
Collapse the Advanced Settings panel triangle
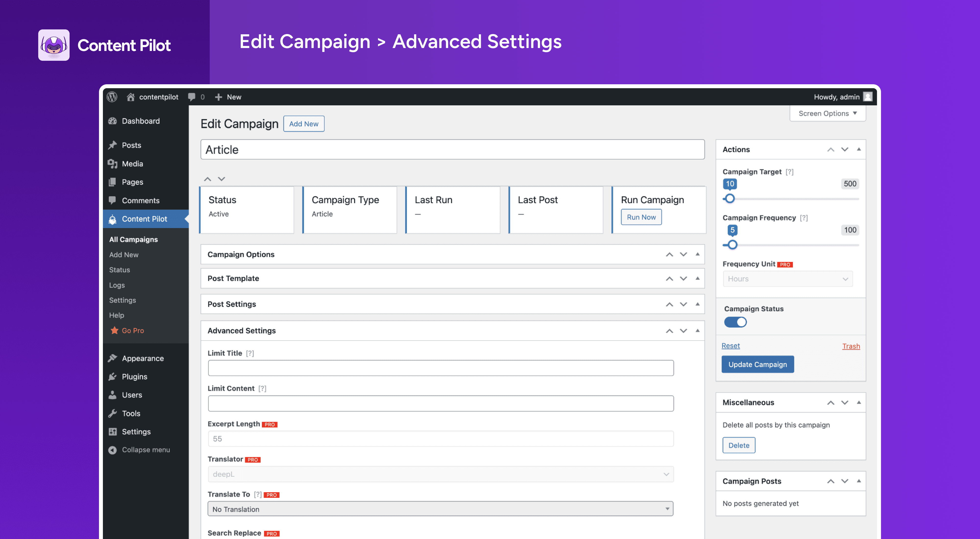coord(697,331)
